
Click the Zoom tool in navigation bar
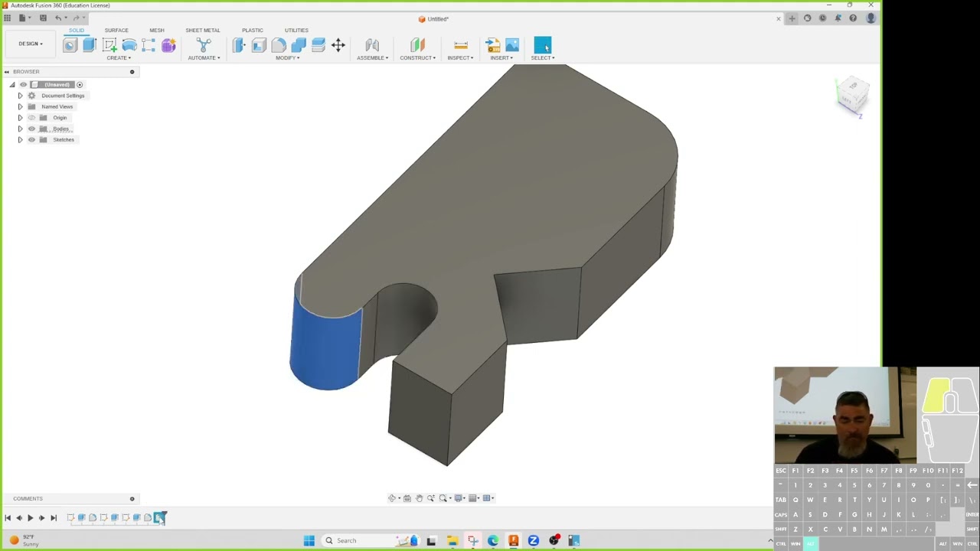coord(430,498)
